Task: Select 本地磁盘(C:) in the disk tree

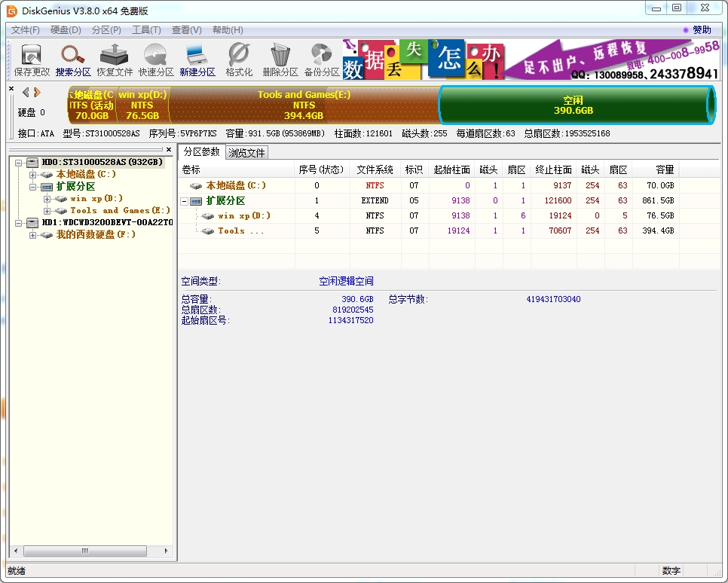Action: (x=86, y=174)
